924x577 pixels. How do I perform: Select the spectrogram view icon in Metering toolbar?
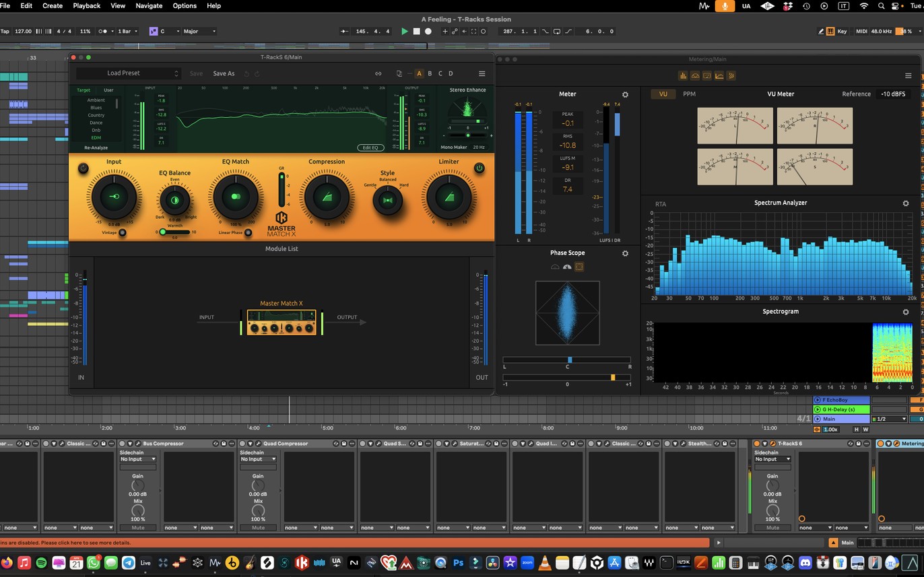(731, 76)
